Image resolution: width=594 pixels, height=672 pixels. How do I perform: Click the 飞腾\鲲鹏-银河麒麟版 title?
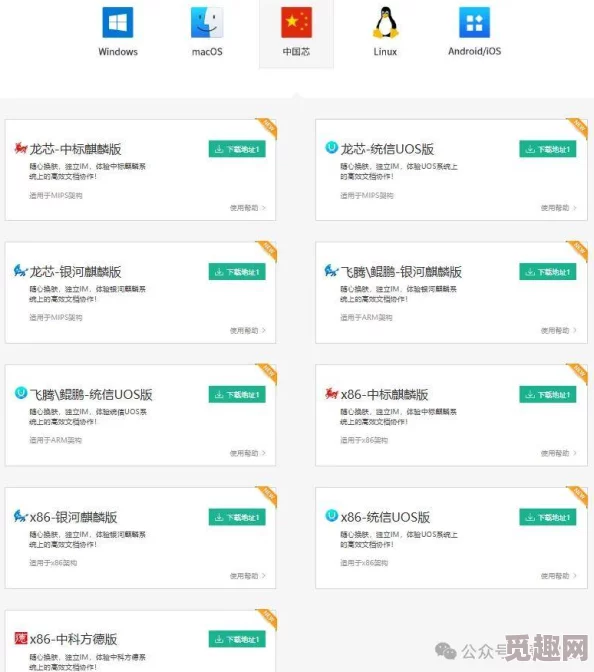point(401,272)
